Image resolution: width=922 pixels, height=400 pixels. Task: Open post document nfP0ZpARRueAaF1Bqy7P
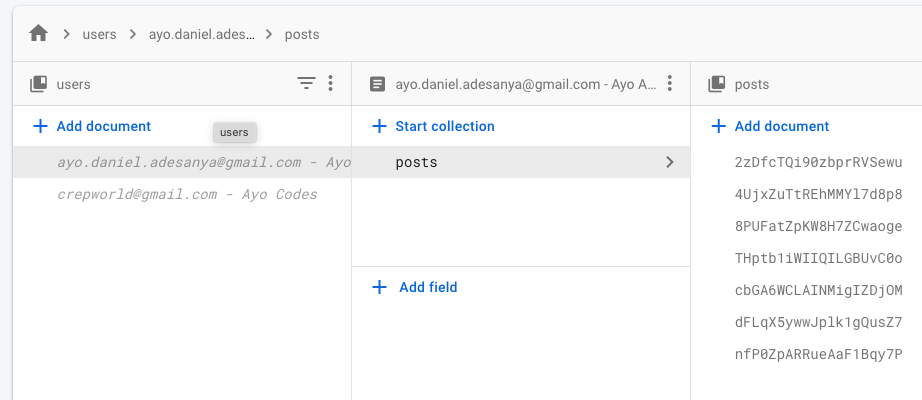[818, 354]
